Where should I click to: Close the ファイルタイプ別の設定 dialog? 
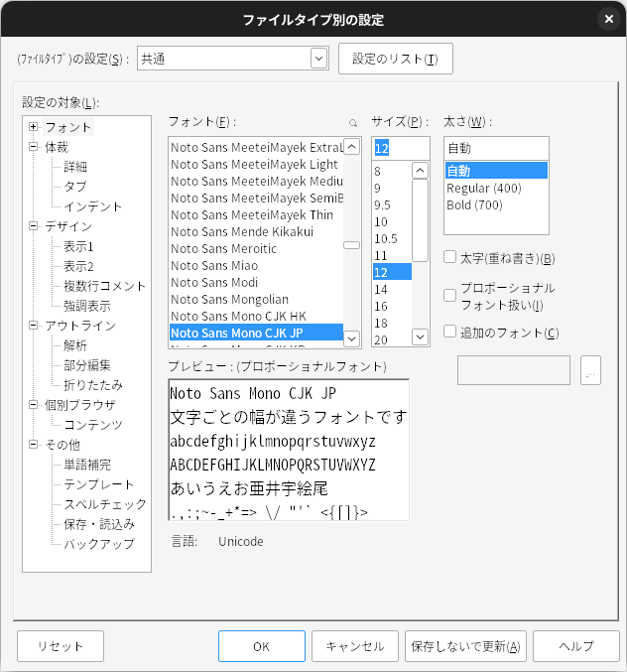(608, 19)
